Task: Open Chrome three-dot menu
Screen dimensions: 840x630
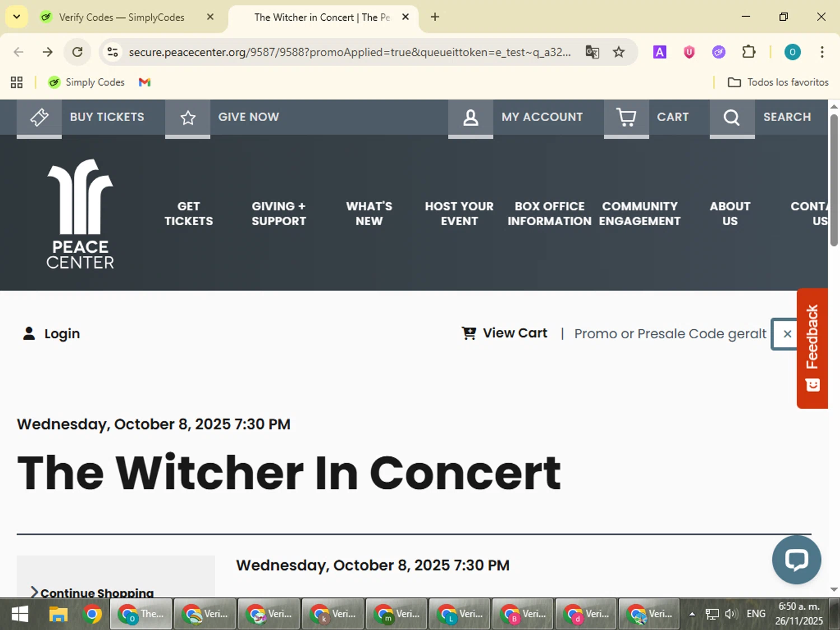Action: pos(822,52)
